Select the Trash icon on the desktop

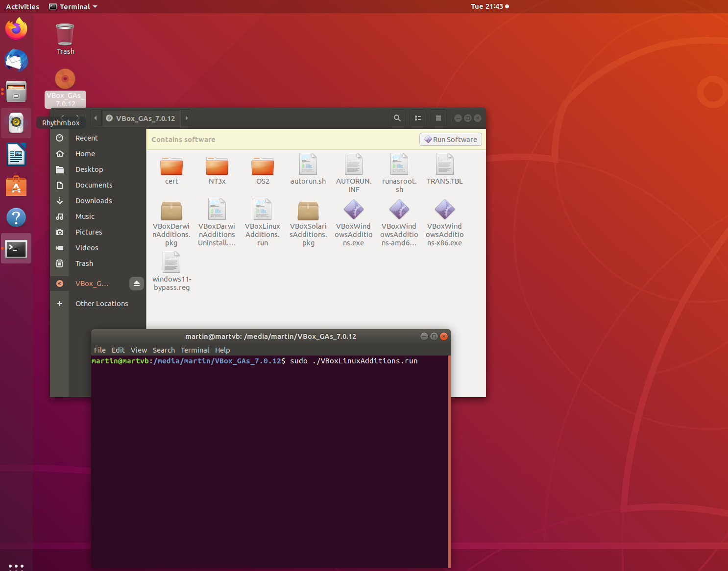point(65,40)
